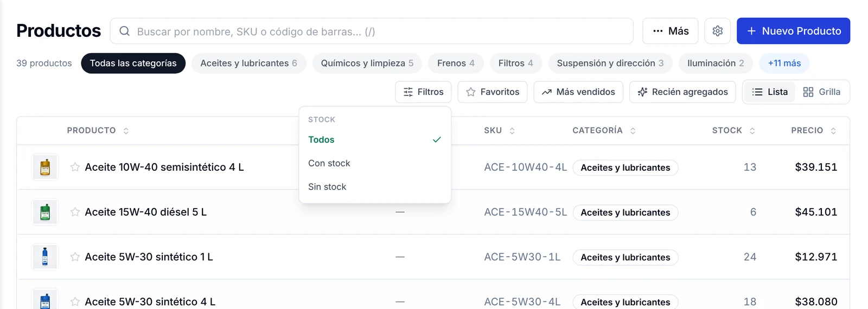The image size is (868, 309).
Task: Click SKU ACE-5W30-1L
Action: point(522,257)
